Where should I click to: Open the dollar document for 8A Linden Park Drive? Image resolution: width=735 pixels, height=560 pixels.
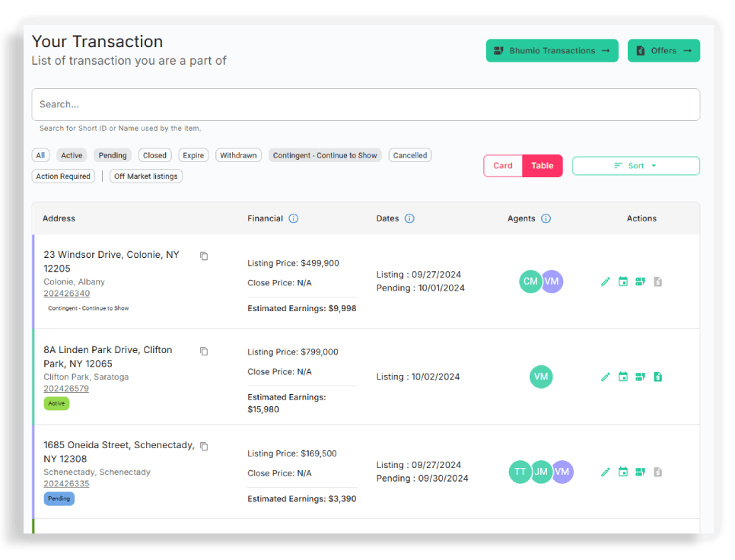coord(657,377)
